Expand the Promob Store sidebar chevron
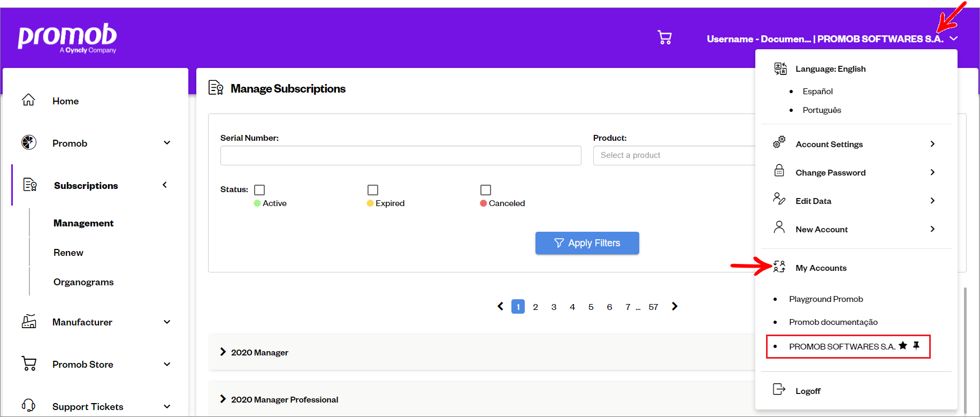The image size is (980, 417). 167,364
